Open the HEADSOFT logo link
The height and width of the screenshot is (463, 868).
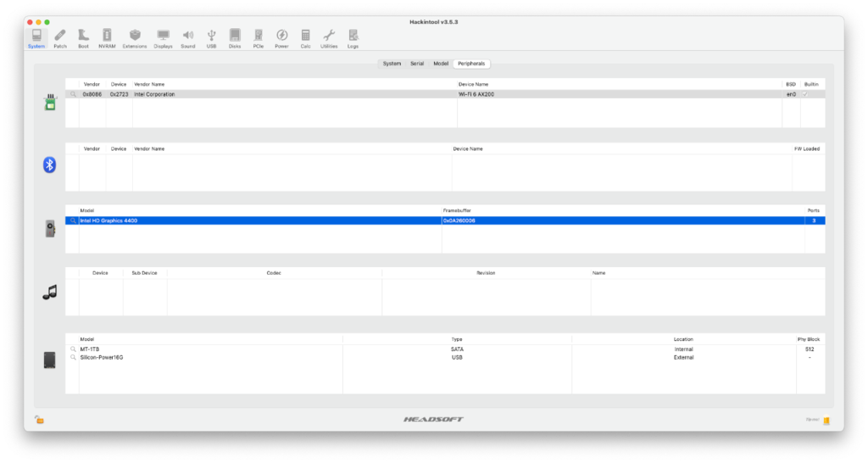point(433,420)
